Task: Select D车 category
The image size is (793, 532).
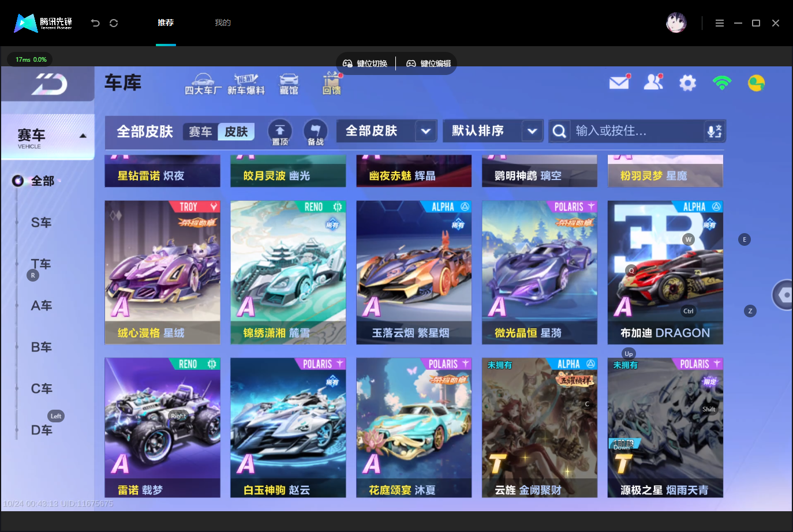Action: (x=41, y=430)
